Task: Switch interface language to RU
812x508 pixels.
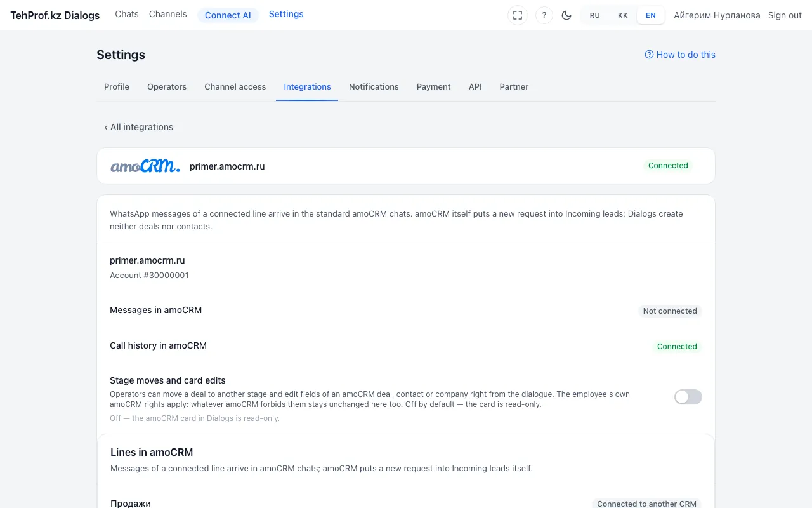Action: (595, 15)
